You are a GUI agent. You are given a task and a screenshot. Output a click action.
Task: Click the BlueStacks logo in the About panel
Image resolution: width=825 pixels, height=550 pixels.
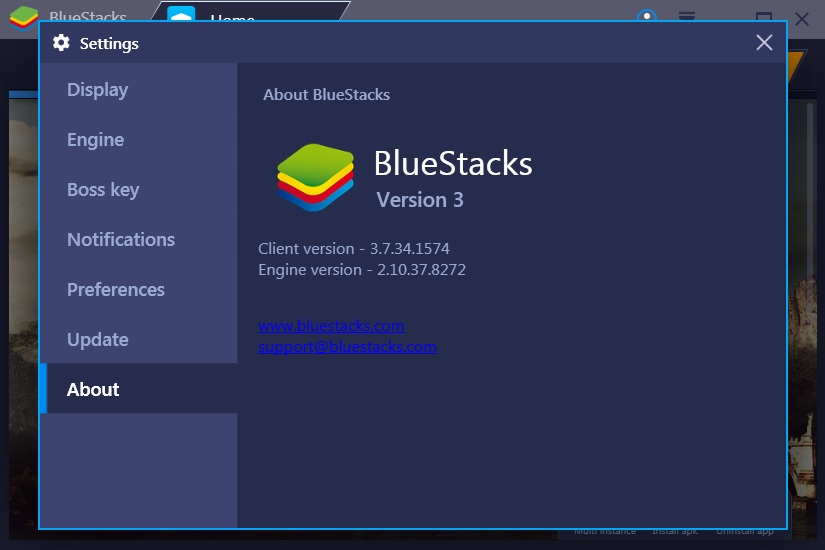[x=315, y=177]
